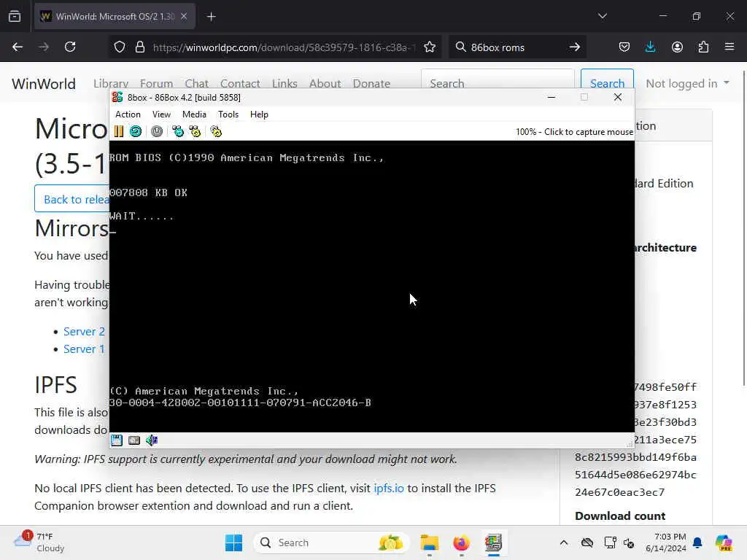Send Ctrl+Alt+Del icon in 86Box toolbar
The width and height of the screenshot is (747, 560).
point(178,131)
